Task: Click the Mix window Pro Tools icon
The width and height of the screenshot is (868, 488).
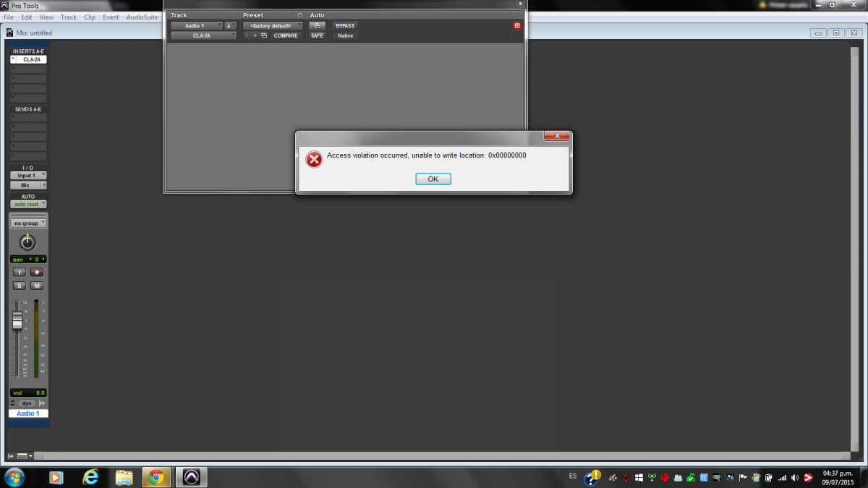Action: click(9, 33)
